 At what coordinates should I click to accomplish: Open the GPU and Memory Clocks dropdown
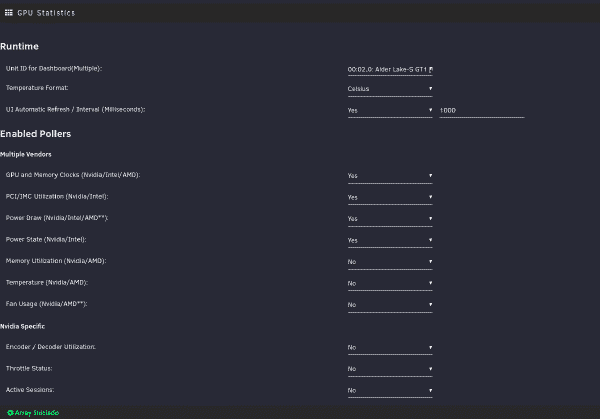point(390,176)
